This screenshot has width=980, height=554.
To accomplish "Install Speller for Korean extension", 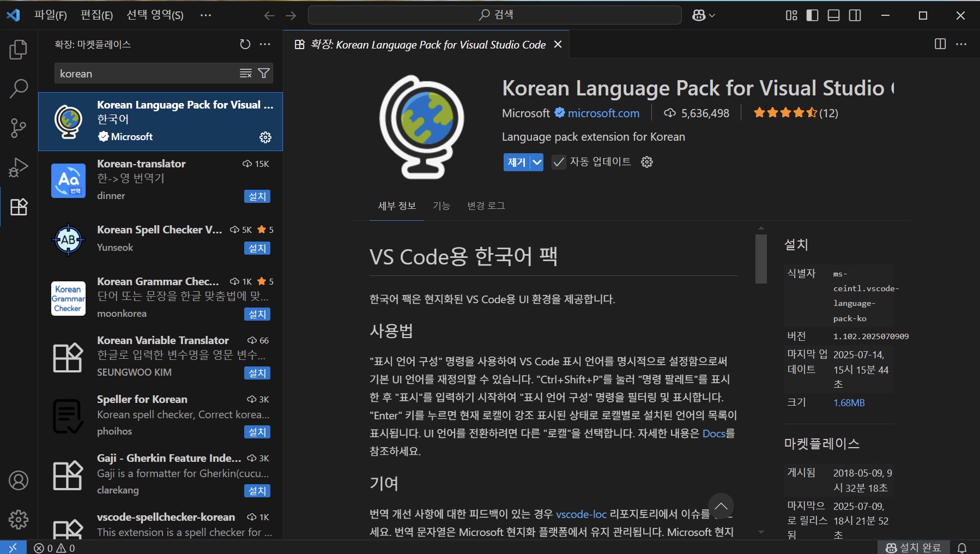I will [257, 432].
